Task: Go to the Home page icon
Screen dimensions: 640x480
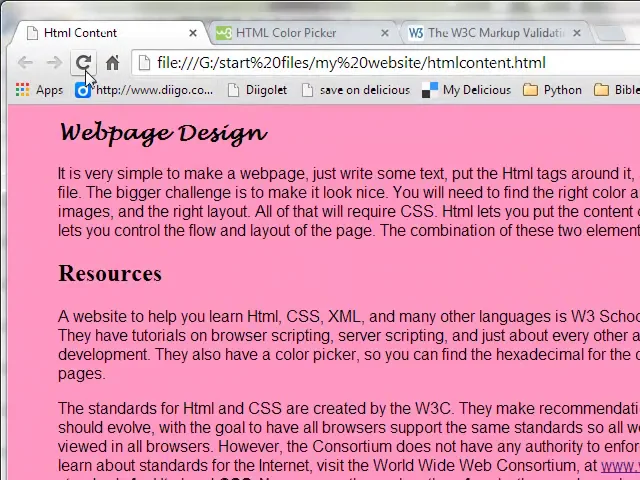Action: pos(113,62)
